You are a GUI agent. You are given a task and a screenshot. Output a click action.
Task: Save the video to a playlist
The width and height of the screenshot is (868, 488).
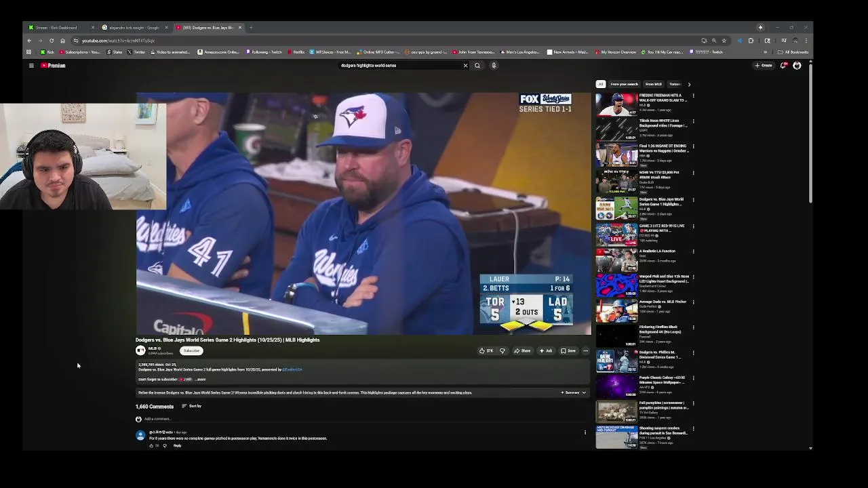(x=568, y=351)
